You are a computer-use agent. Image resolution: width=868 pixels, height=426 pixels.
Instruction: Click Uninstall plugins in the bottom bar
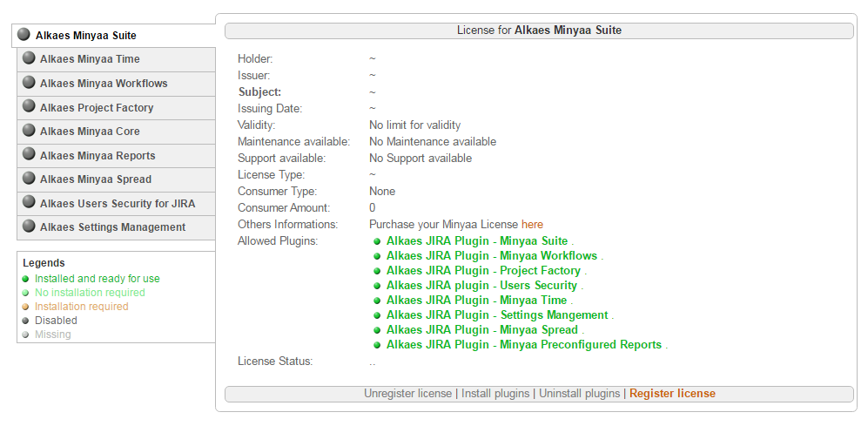pos(579,394)
